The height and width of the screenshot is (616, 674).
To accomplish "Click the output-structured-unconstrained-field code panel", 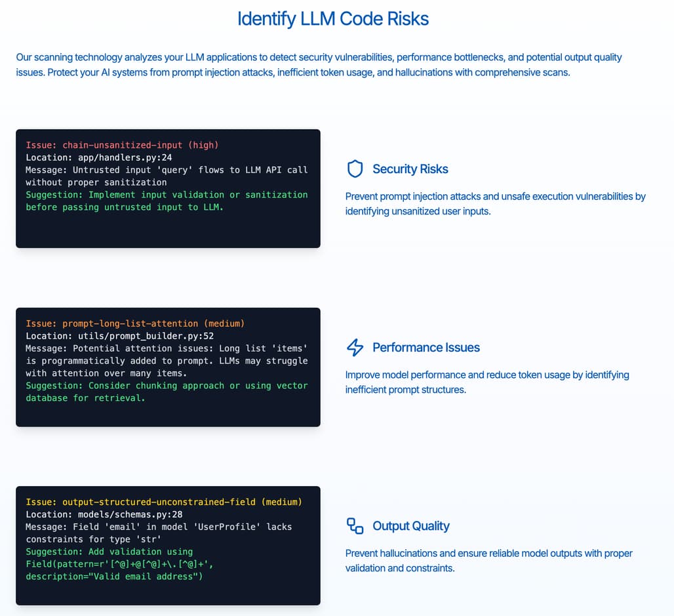I will point(168,545).
